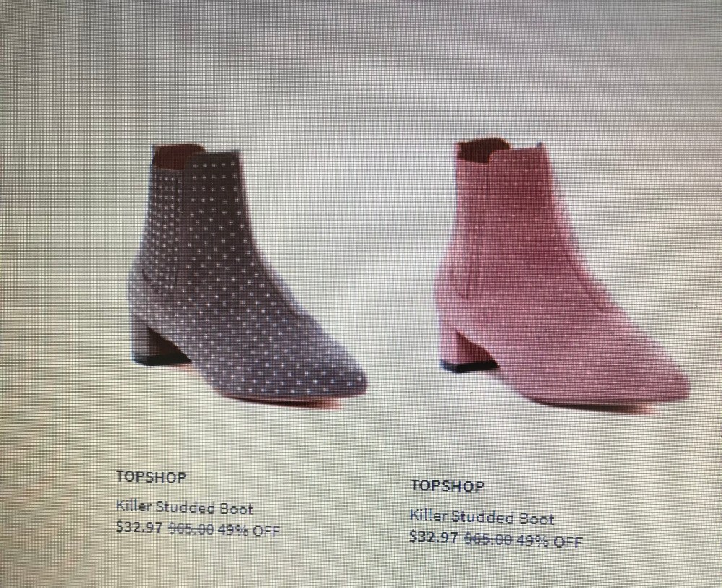This screenshot has width=722, height=588.
Task: Open the grey studded boot product image
Action: (246, 275)
